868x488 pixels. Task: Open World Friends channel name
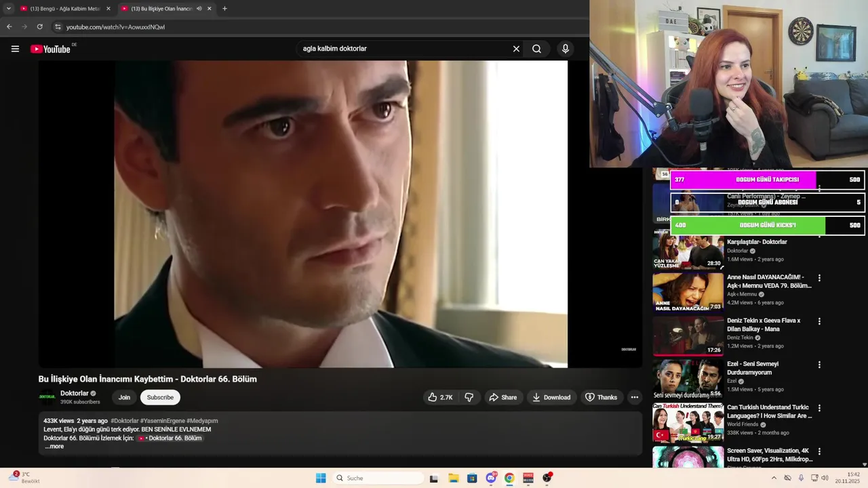point(743,424)
